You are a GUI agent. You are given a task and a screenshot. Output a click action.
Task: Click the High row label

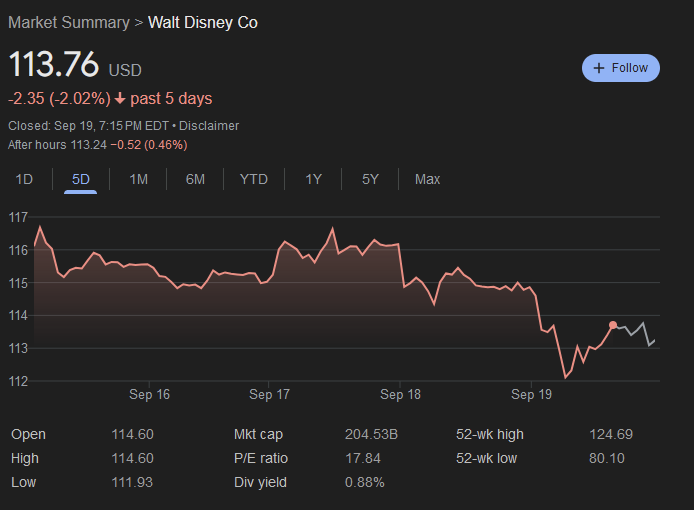coord(25,458)
